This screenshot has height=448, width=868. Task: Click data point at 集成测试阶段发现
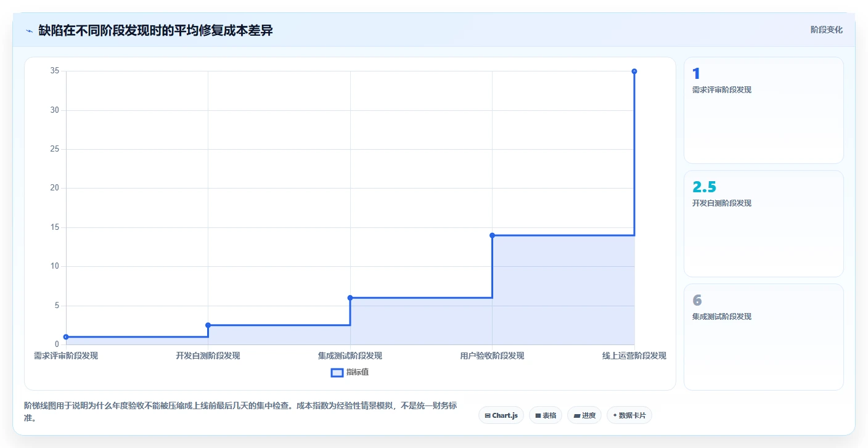click(350, 298)
